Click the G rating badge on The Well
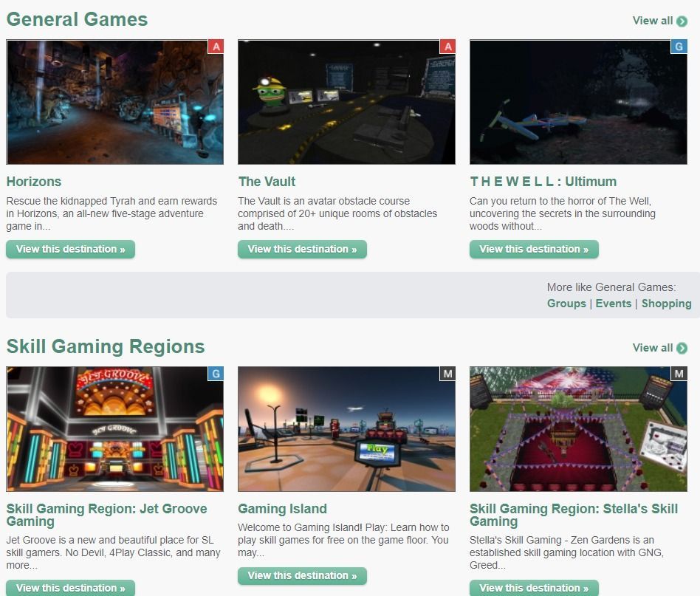Viewport: 700px width, 596px height. [x=679, y=47]
